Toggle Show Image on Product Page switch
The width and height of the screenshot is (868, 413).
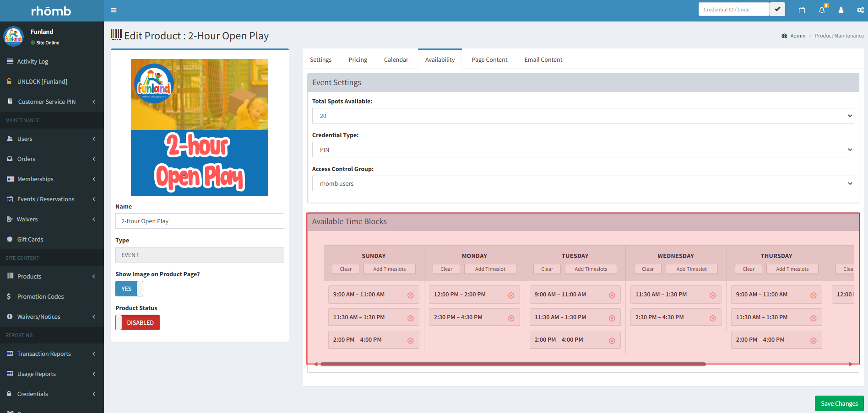129,289
